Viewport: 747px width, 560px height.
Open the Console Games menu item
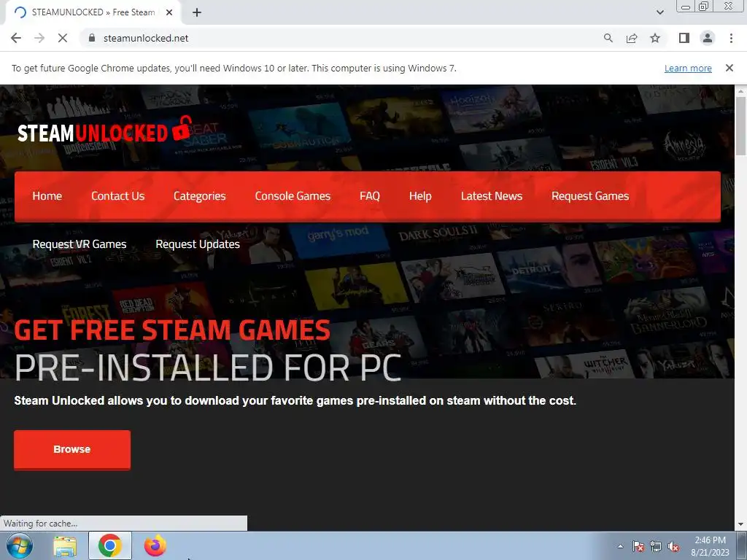tap(293, 196)
